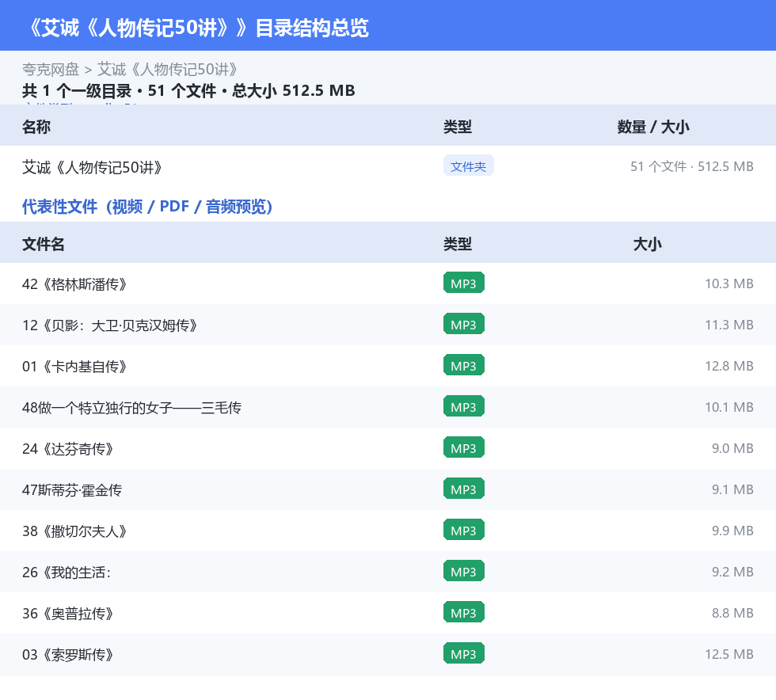Click the 代表性文件 section heading
This screenshot has width=776, height=700.
(x=147, y=207)
